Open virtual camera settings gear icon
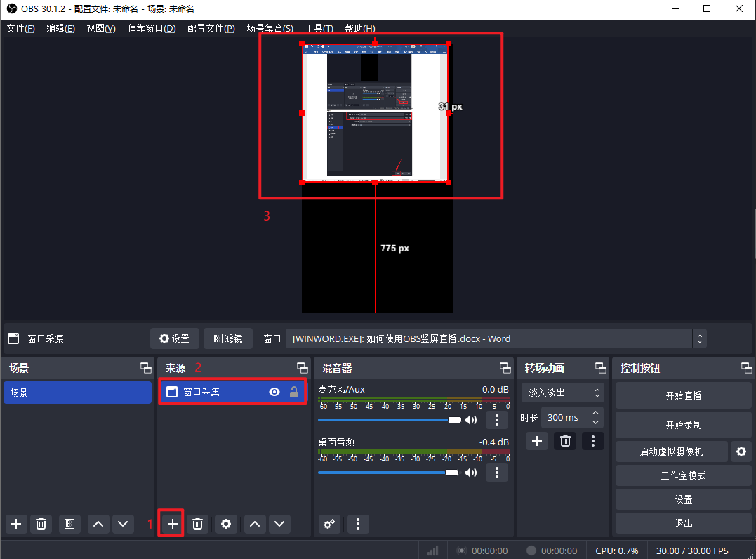 tap(741, 452)
